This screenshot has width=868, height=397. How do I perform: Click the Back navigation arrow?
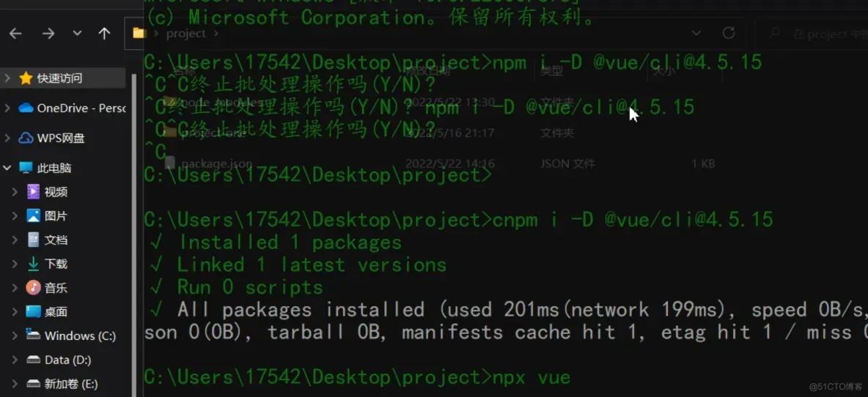click(x=15, y=34)
